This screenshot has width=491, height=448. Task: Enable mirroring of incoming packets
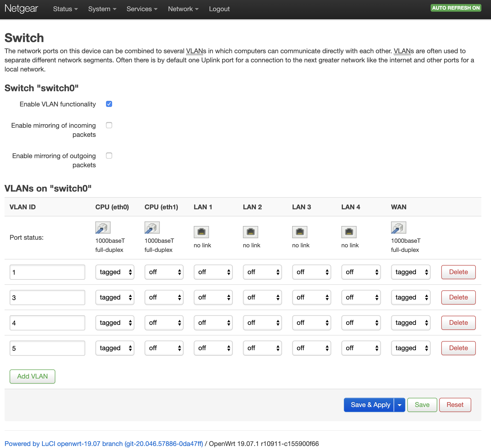pos(109,125)
